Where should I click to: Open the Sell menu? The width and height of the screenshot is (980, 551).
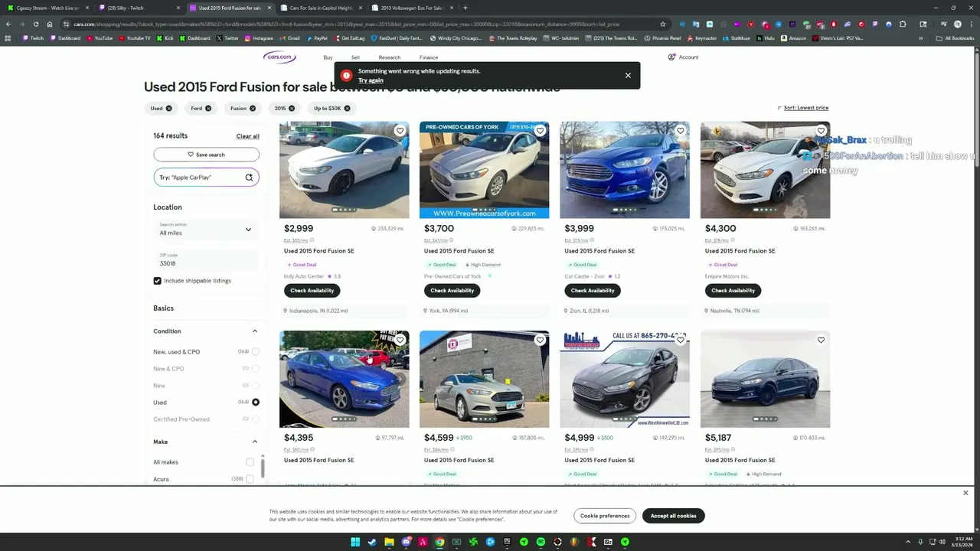coord(355,57)
